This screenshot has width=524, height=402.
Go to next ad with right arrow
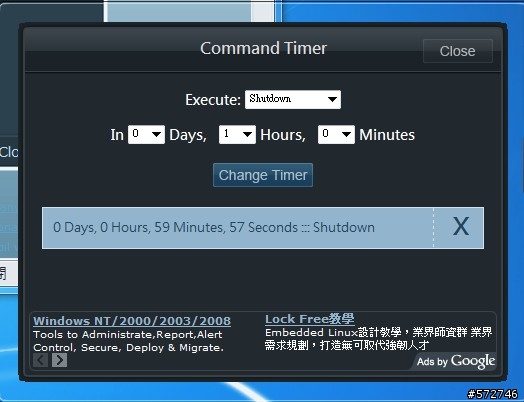59,360
